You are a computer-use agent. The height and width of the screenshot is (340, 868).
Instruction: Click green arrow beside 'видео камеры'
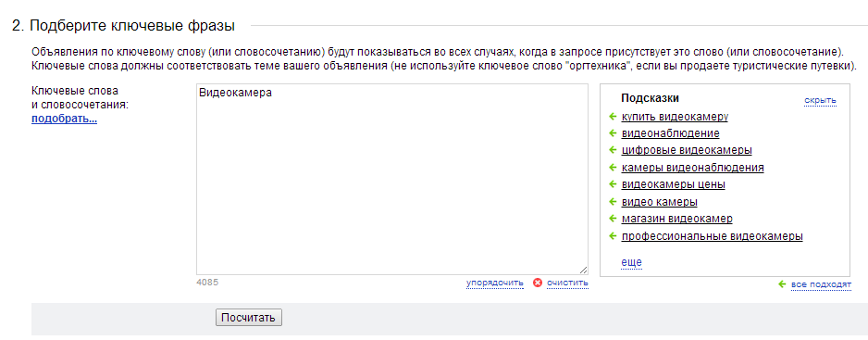coord(613,201)
